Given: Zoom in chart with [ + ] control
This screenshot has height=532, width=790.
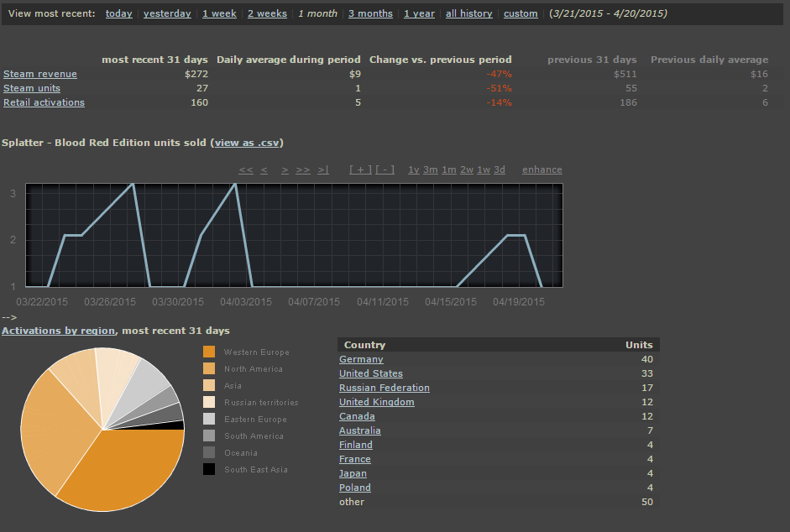Looking at the screenshot, I should point(360,170).
